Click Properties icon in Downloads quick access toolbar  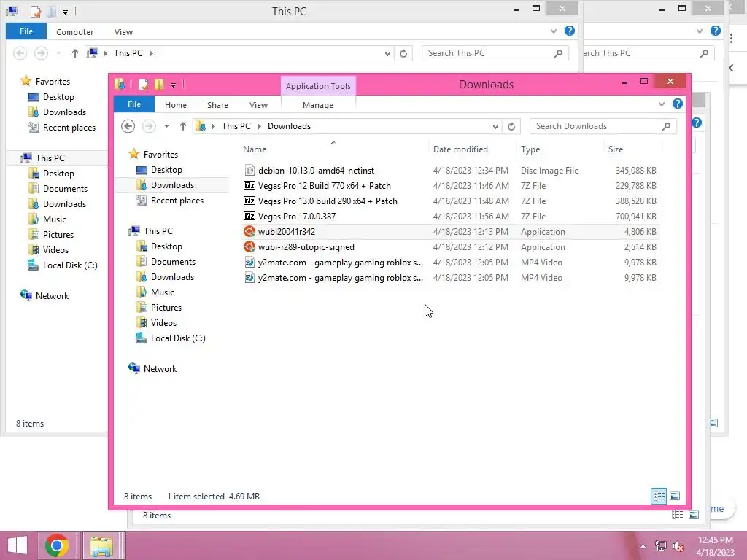click(143, 85)
